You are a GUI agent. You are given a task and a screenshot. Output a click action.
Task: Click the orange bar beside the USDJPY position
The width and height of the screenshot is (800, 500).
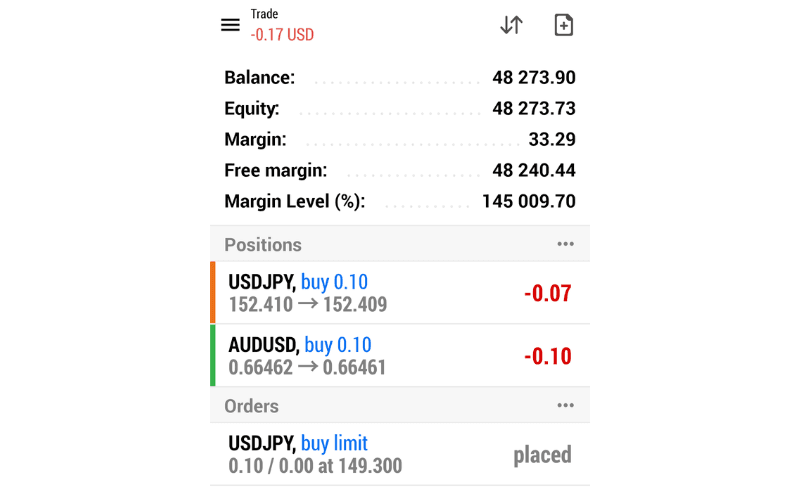pos(213,293)
